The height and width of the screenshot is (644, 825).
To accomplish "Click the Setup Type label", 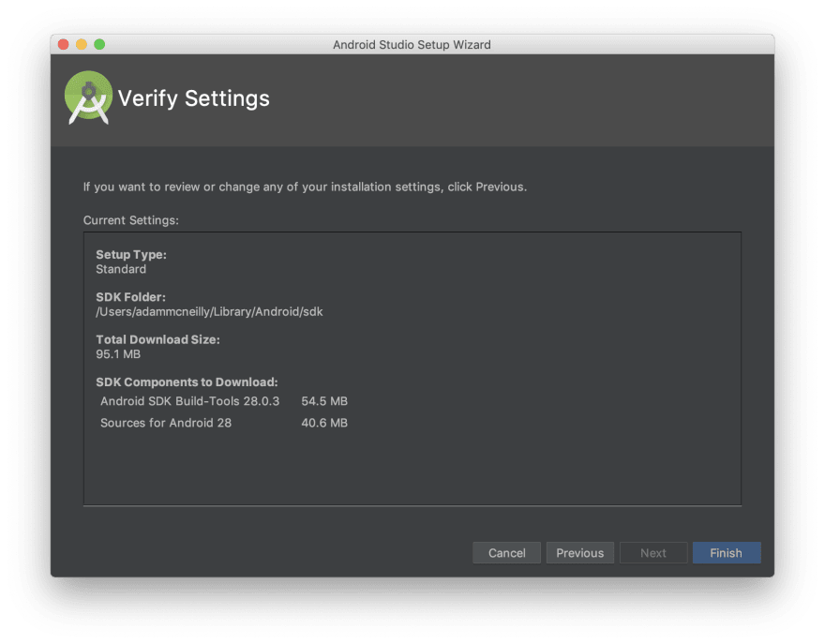I will tap(131, 255).
